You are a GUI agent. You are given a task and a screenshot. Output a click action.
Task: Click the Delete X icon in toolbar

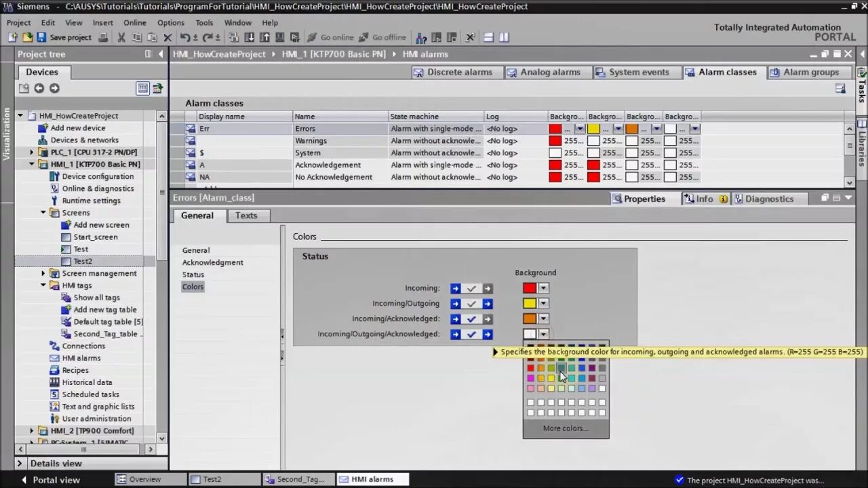[167, 37]
